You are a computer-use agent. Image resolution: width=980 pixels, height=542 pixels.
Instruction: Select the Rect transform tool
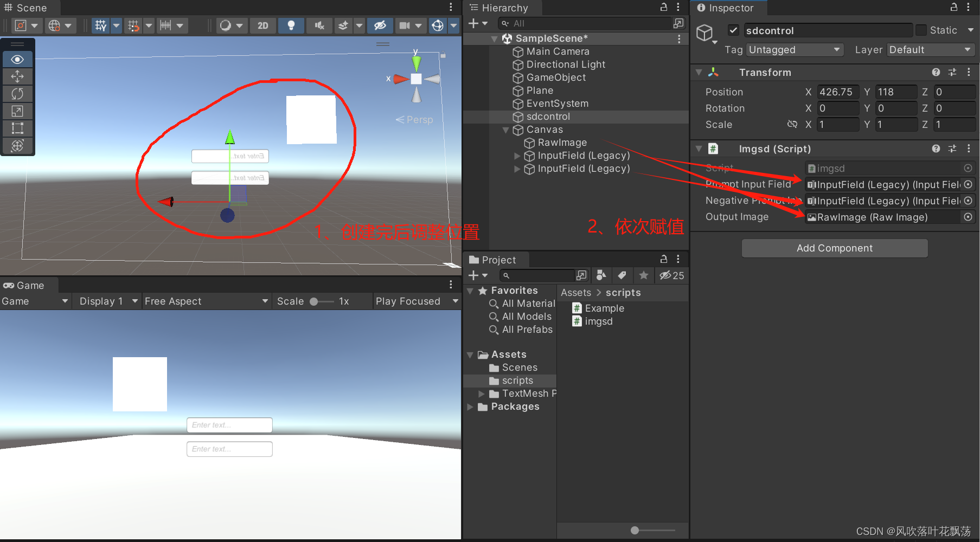[x=17, y=128]
